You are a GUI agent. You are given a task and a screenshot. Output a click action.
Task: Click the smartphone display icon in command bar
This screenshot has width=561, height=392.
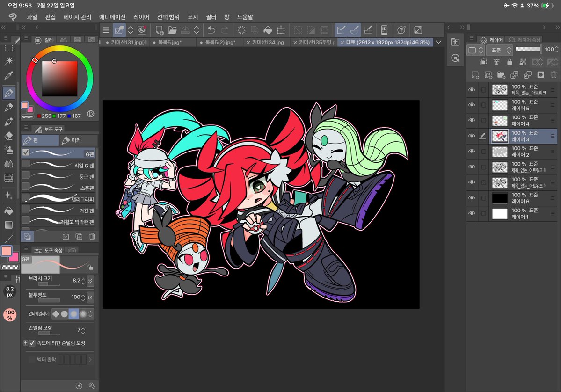(384, 30)
